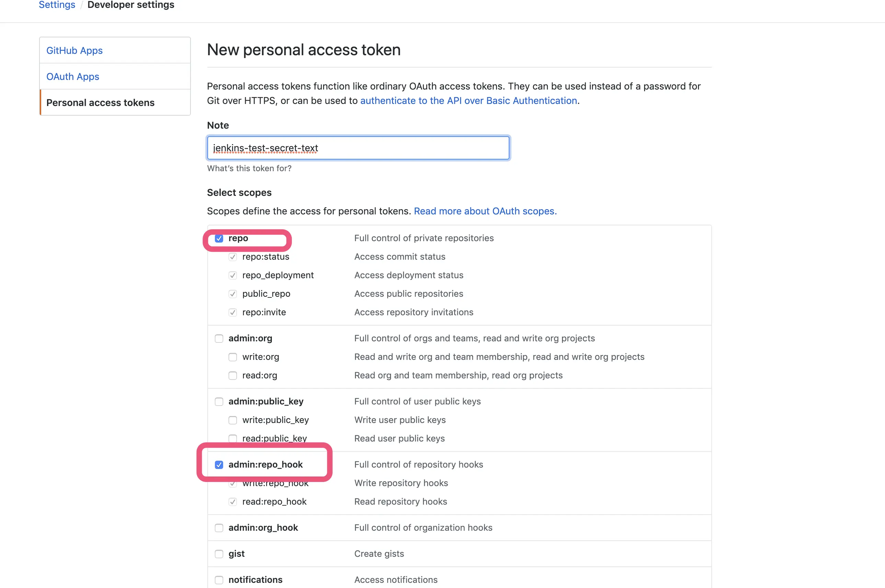Uncheck the admin:repo_hook scope

[x=219, y=464]
